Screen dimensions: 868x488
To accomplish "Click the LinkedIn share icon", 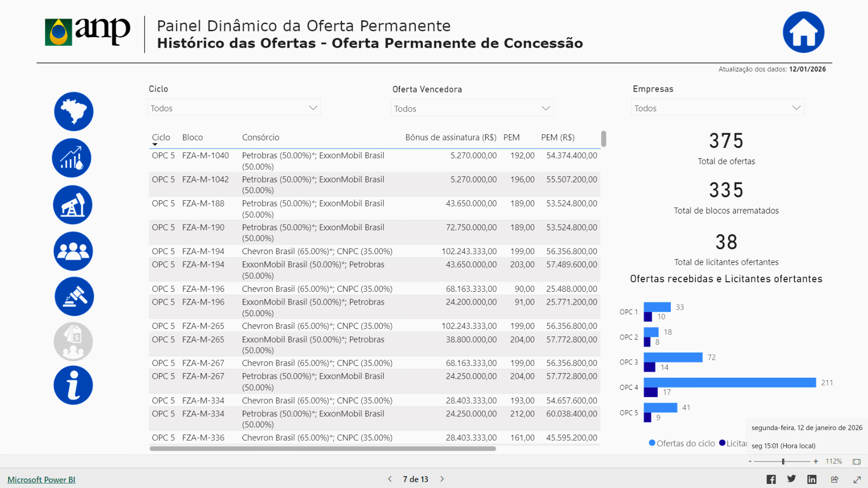I will [x=812, y=479].
